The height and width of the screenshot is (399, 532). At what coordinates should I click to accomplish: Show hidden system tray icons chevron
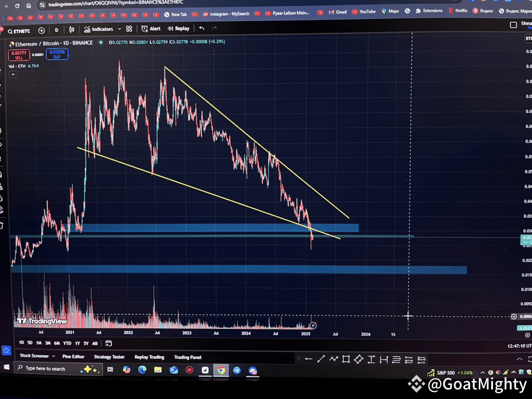click(x=482, y=373)
